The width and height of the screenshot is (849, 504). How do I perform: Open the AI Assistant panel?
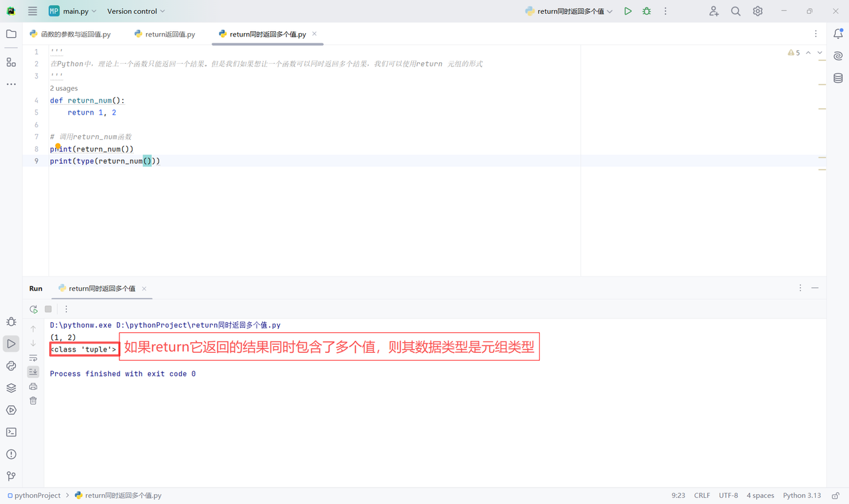838,56
